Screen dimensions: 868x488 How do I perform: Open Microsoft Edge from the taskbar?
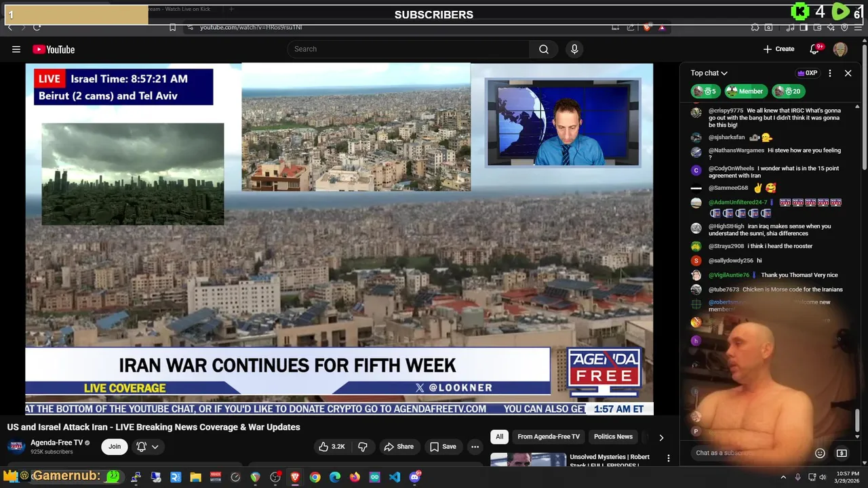click(335, 477)
